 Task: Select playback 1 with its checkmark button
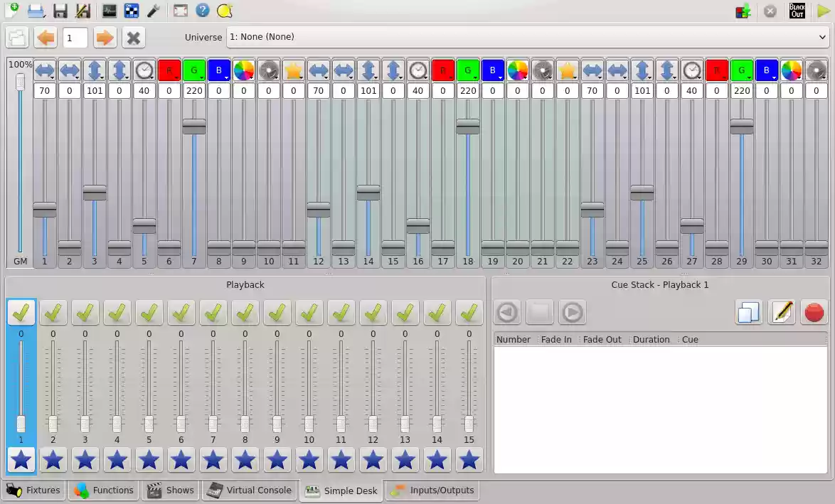(x=21, y=312)
